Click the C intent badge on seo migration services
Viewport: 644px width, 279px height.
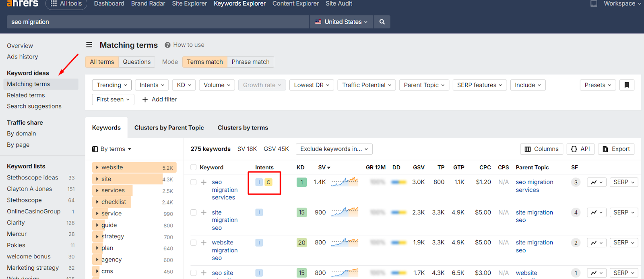[x=268, y=182]
